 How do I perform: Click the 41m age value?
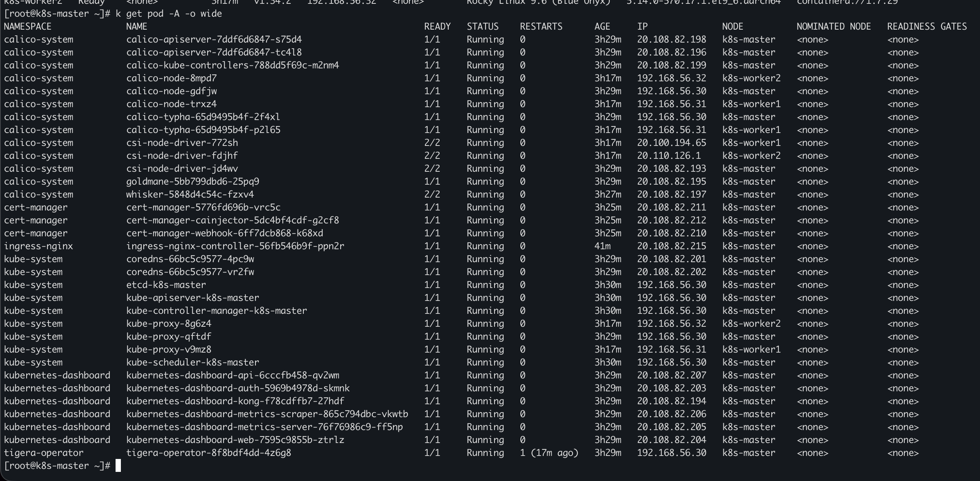pos(603,246)
